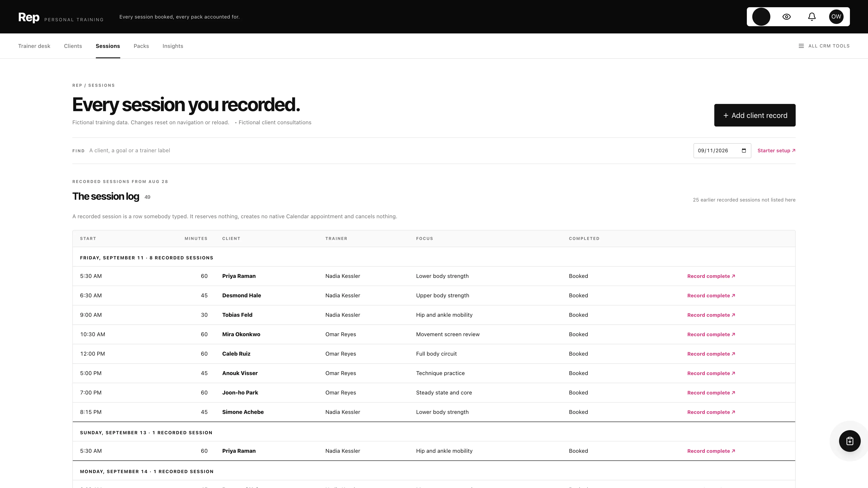Select Caleb Ruiz client name

pos(236,354)
